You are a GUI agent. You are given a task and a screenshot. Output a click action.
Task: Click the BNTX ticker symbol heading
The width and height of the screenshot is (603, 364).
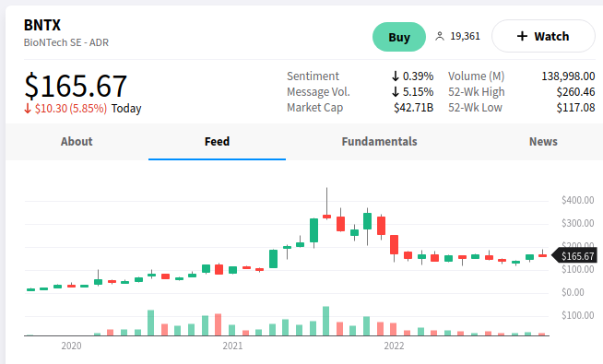tap(42, 26)
